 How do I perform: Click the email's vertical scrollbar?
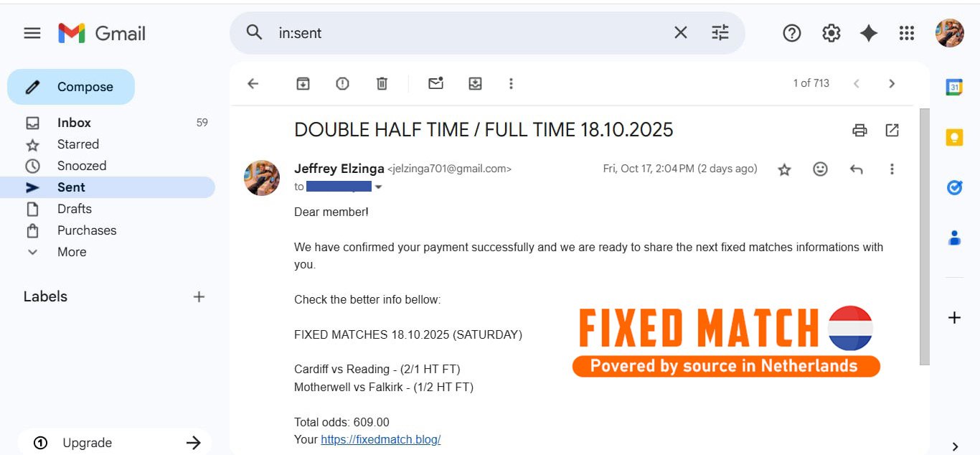pos(924,237)
